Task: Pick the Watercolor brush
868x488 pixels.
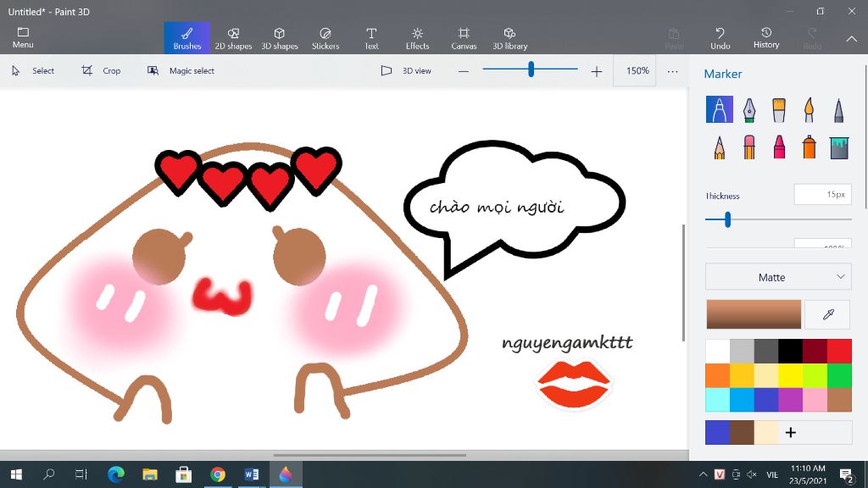Action: tap(809, 109)
